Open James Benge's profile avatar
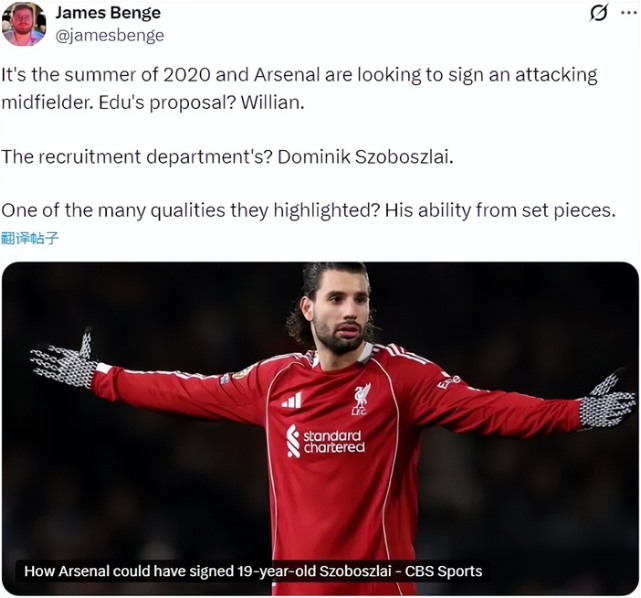This screenshot has height=598, width=641. [x=23, y=24]
